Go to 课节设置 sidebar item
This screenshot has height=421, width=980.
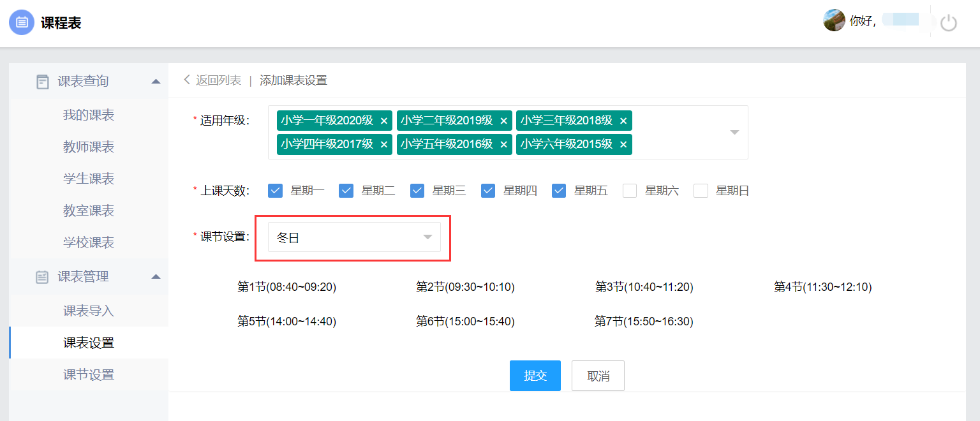pos(89,374)
